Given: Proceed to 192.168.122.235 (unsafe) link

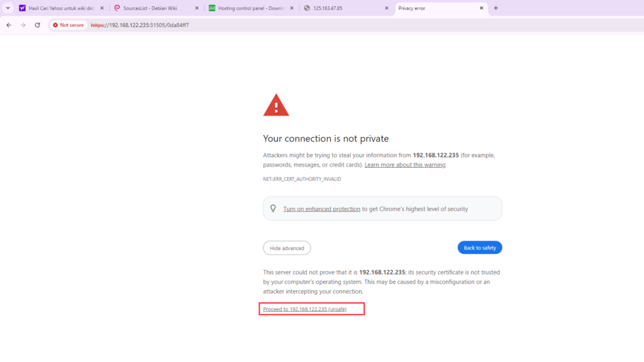Looking at the screenshot, I should point(304,309).
